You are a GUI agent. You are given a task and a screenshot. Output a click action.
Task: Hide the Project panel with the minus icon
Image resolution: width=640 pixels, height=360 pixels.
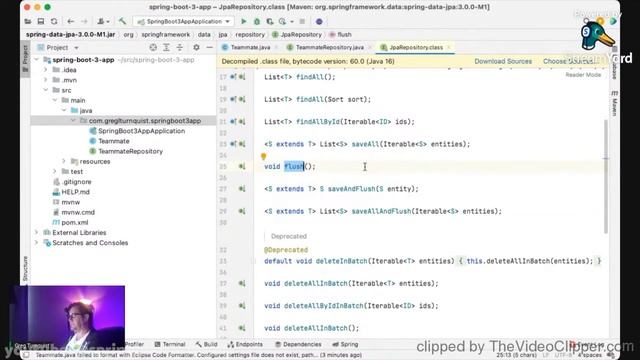pyautogui.click(x=209, y=48)
